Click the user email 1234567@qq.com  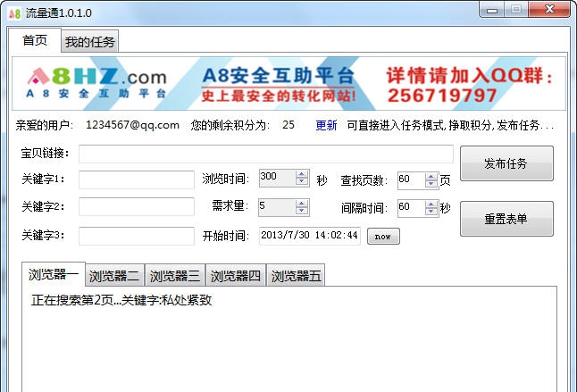coord(132,125)
